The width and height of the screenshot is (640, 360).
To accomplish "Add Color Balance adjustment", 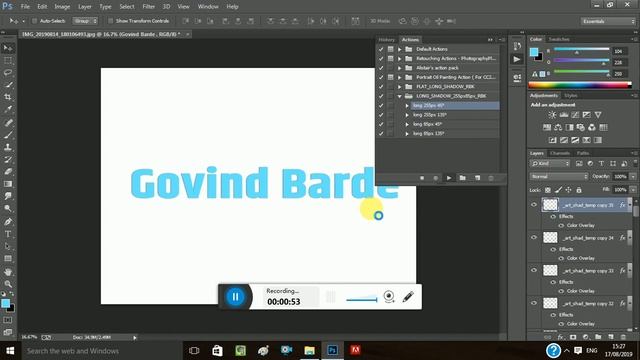I will click(558, 127).
